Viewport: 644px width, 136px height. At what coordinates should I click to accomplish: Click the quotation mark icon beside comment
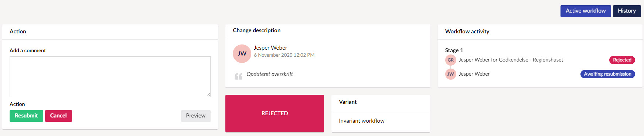[x=238, y=76]
